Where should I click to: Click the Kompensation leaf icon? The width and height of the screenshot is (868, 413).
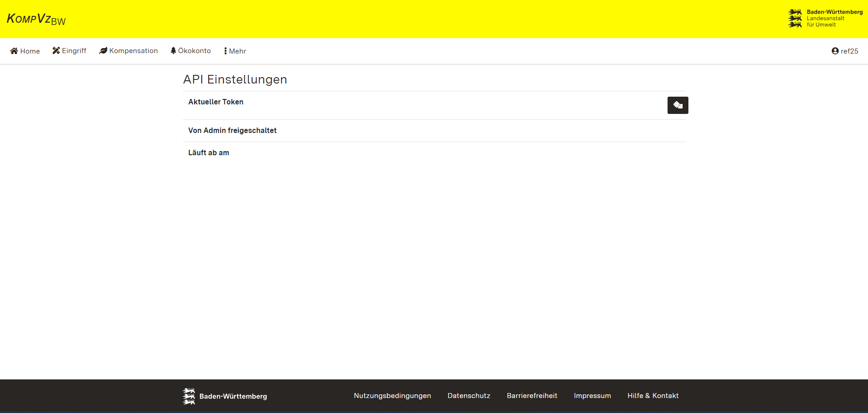[103, 50]
